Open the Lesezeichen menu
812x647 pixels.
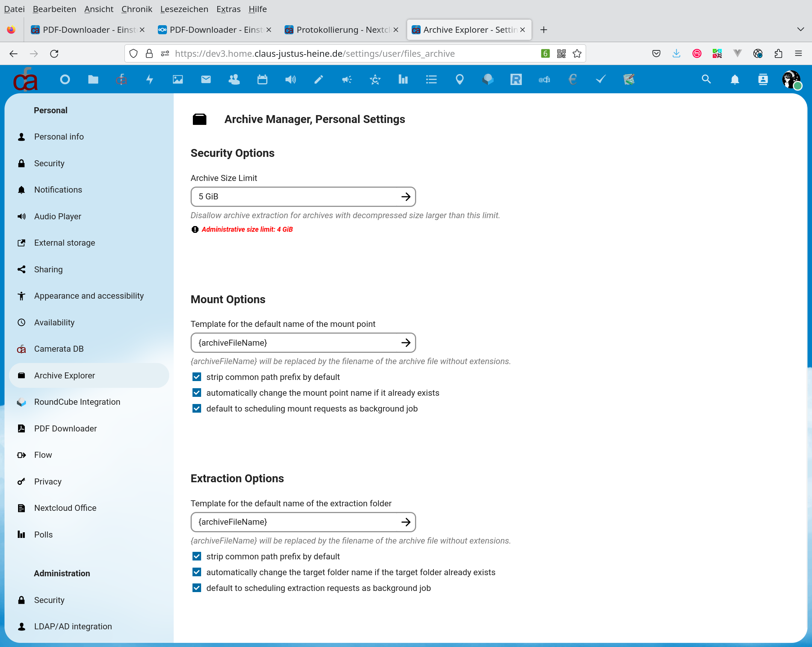tap(184, 9)
